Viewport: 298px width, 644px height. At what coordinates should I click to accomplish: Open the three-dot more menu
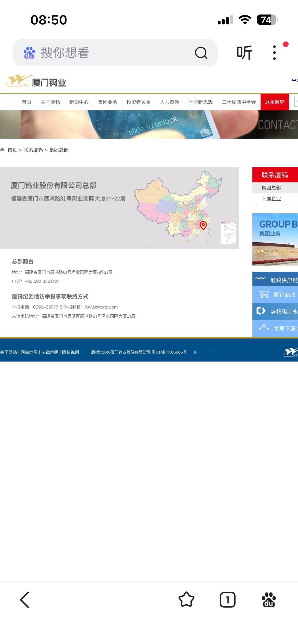(274, 53)
